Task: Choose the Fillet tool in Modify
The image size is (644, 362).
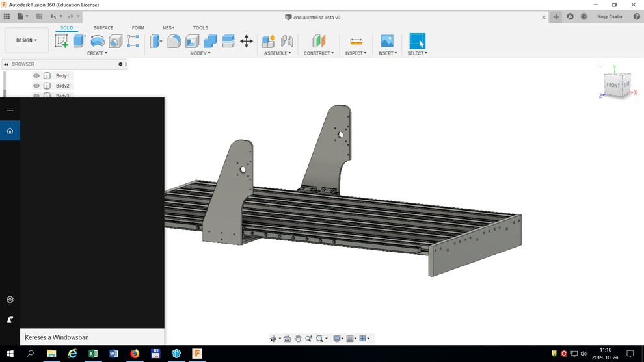Action: (x=174, y=41)
